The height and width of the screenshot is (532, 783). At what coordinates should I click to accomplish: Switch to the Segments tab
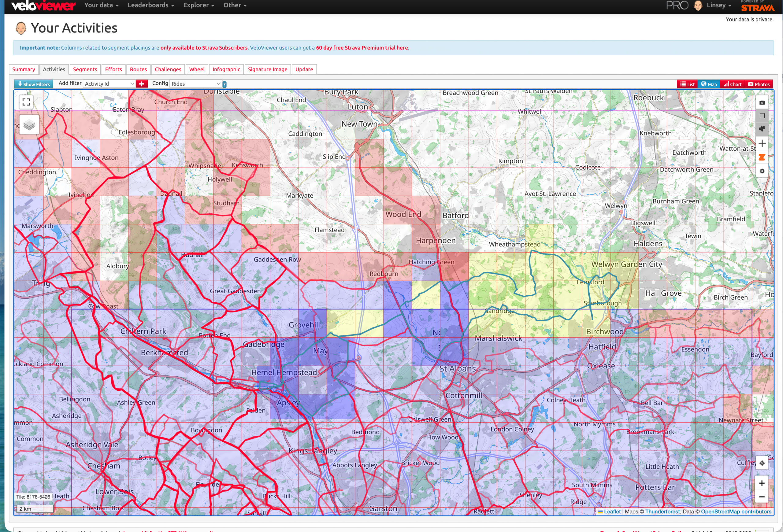[x=85, y=69]
